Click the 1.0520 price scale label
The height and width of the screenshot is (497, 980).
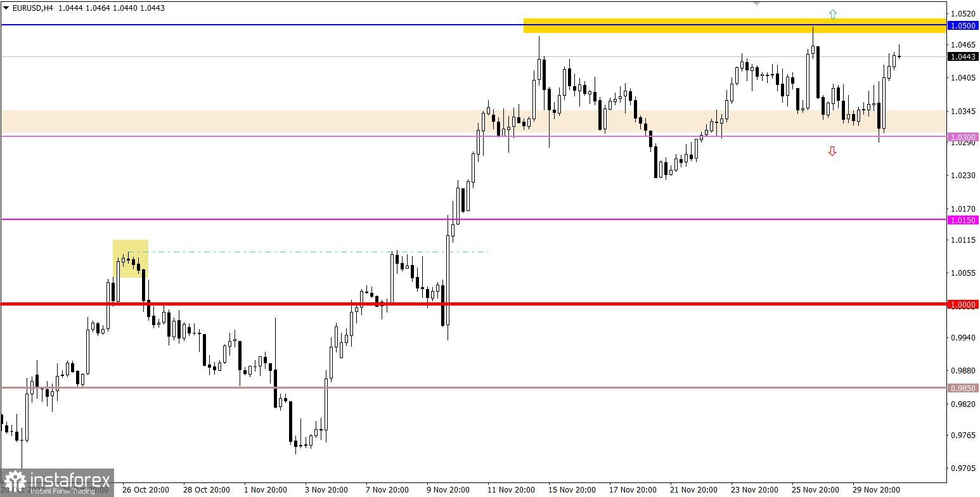point(964,13)
